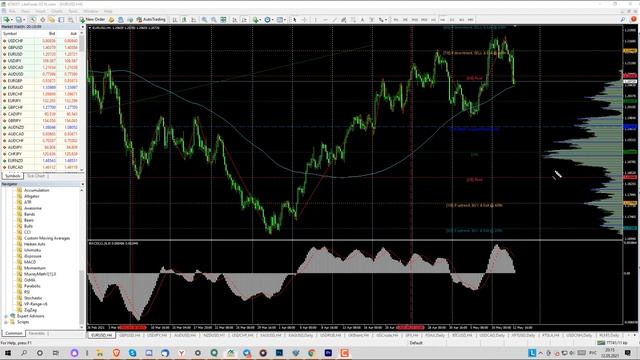Image resolution: width=640 pixels, height=360 pixels.
Task: Toggle the AutoTrading button
Action: 151,19
